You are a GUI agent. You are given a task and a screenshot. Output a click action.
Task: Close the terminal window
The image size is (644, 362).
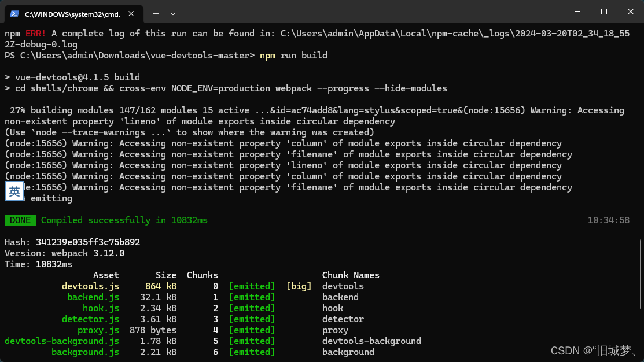pyautogui.click(x=631, y=12)
